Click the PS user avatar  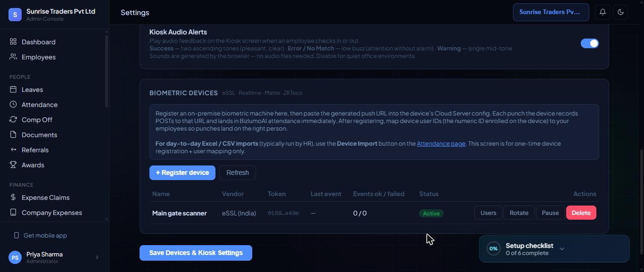pos(15,257)
